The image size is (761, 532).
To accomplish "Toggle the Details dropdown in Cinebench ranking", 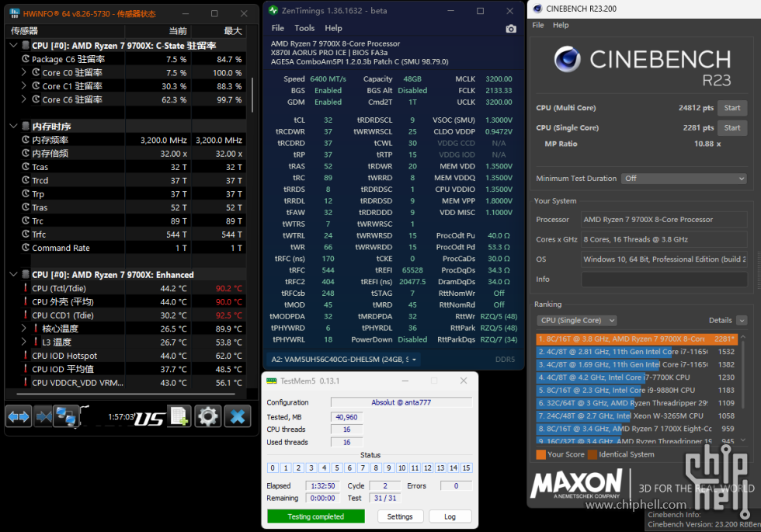I will click(742, 320).
